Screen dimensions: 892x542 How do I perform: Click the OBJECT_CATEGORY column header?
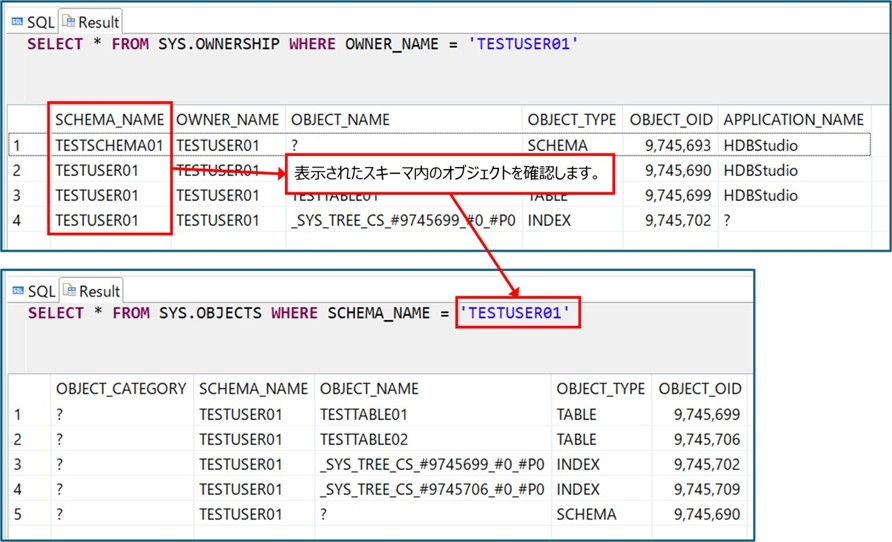pyautogui.click(x=120, y=388)
